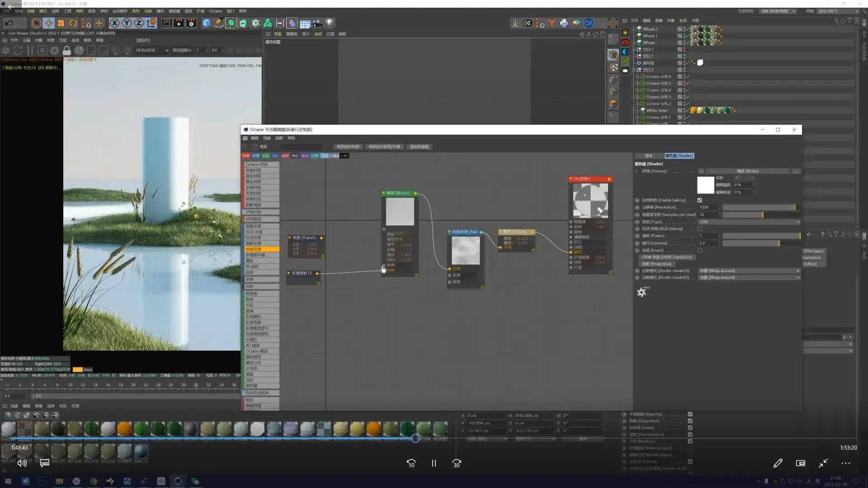
Task: Click the cube primitive object icon
Action: click(x=207, y=23)
